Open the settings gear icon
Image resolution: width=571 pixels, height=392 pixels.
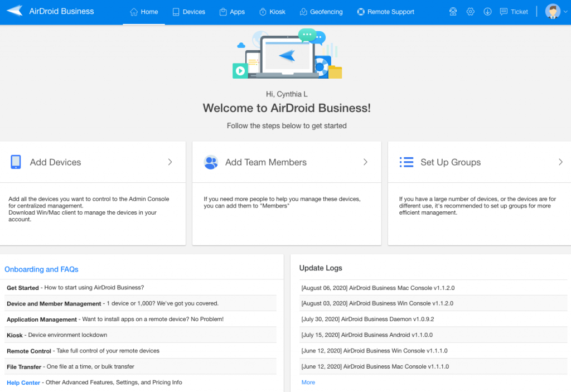tap(471, 12)
